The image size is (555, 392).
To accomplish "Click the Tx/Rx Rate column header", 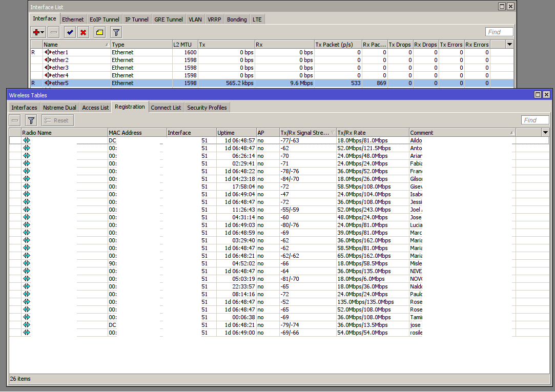I will point(373,133).
